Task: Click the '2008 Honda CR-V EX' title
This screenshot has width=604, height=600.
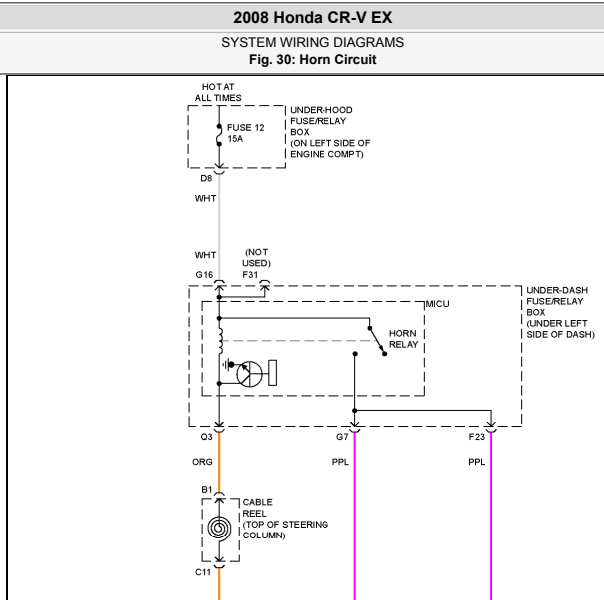Action: point(312,18)
